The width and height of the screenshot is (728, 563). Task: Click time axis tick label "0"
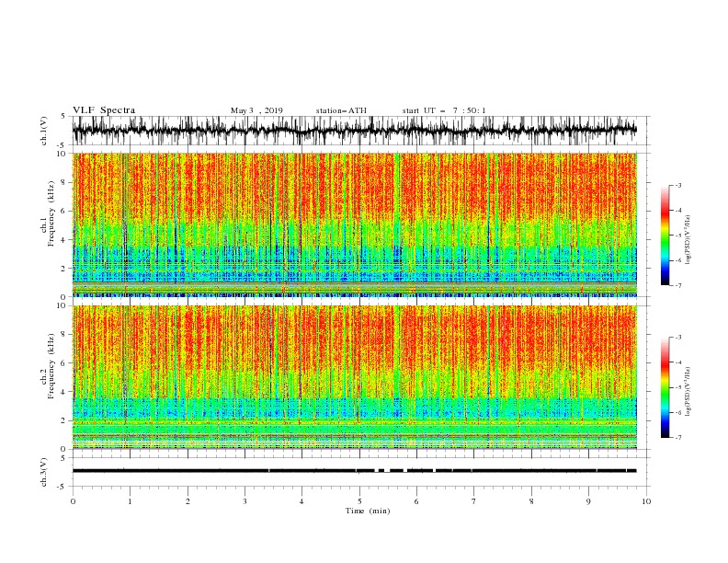tap(73, 501)
